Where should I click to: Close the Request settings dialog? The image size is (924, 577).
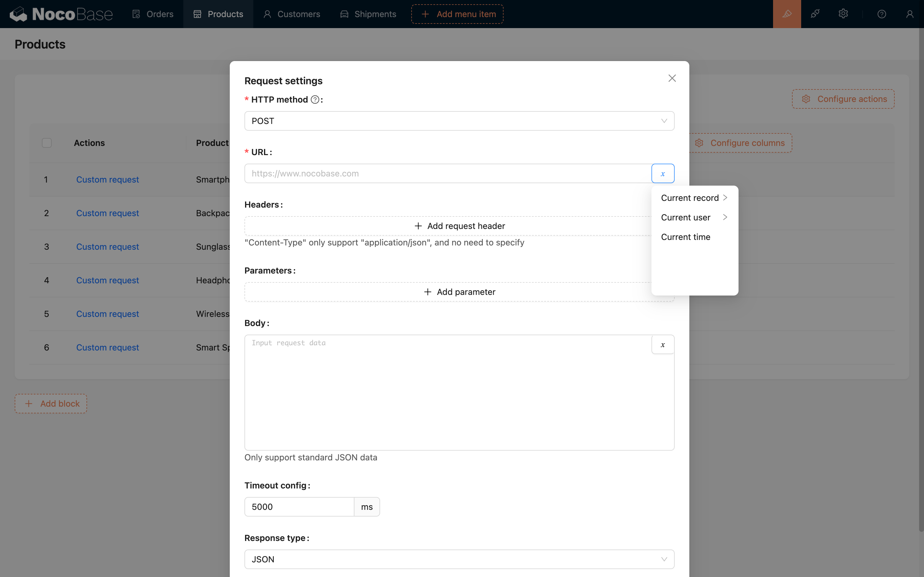coord(672,78)
